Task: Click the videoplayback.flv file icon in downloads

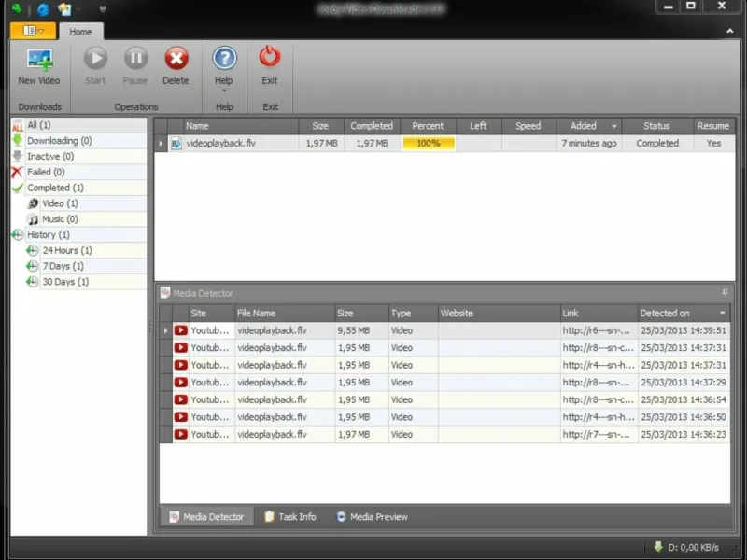Action: (176, 144)
